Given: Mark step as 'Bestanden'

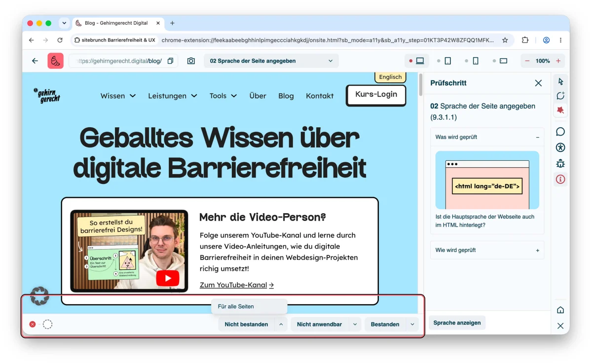Looking at the screenshot, I should pyautogui.click(x=385, y=324).
